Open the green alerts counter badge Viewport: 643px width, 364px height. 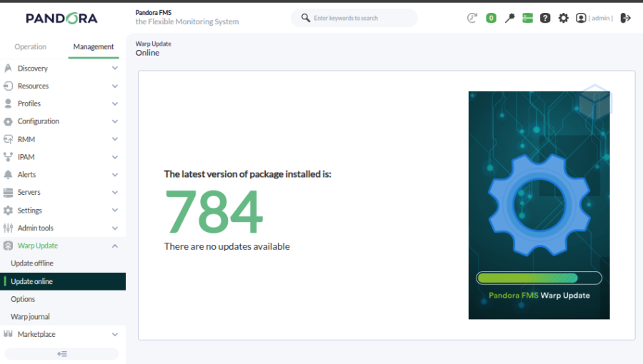pos(491,18)
